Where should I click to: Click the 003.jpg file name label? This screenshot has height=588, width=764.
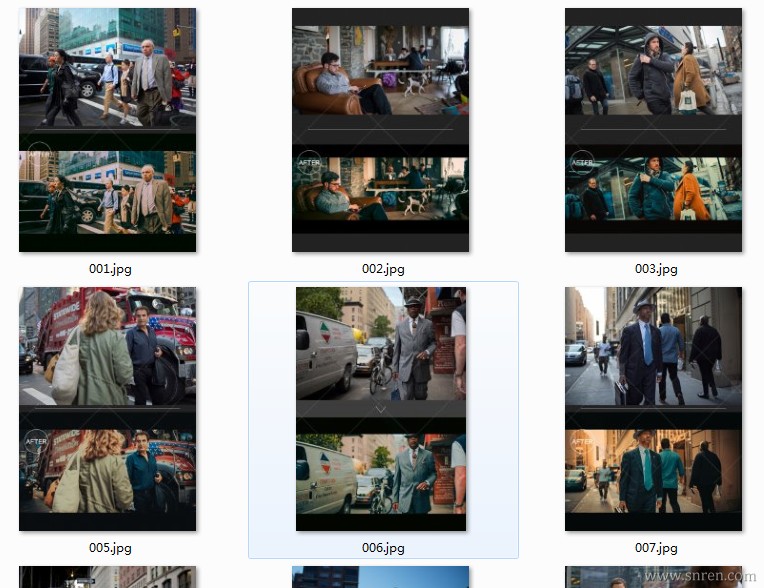coord(656,269)
